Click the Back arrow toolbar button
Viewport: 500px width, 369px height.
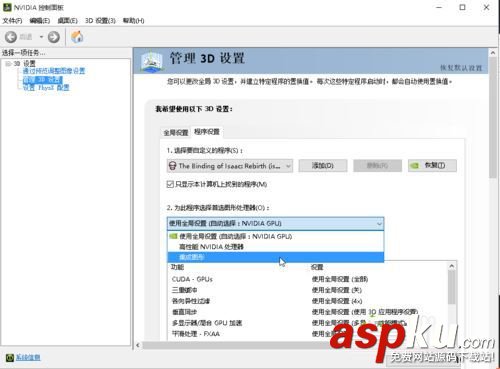pos(11,37)
